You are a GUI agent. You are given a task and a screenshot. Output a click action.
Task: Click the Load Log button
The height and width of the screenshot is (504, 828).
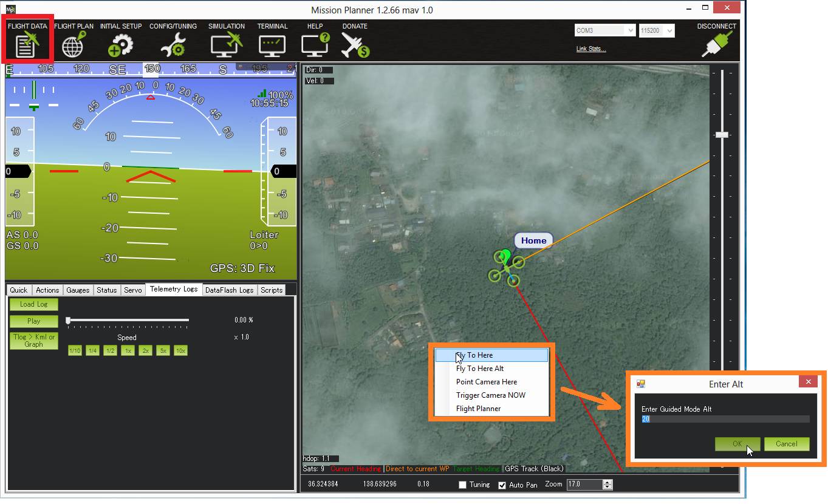click(33, 304)
